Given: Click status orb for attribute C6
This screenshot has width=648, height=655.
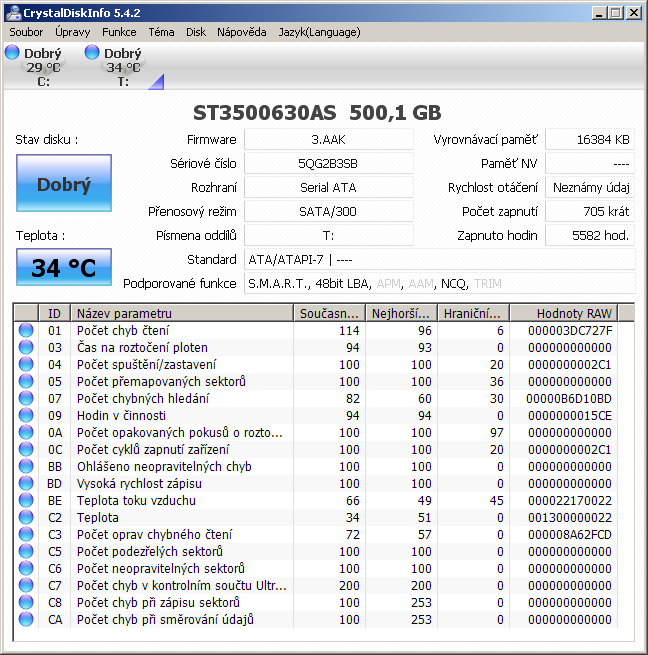Looking at the screenshot, I should (x=26, y=569).
